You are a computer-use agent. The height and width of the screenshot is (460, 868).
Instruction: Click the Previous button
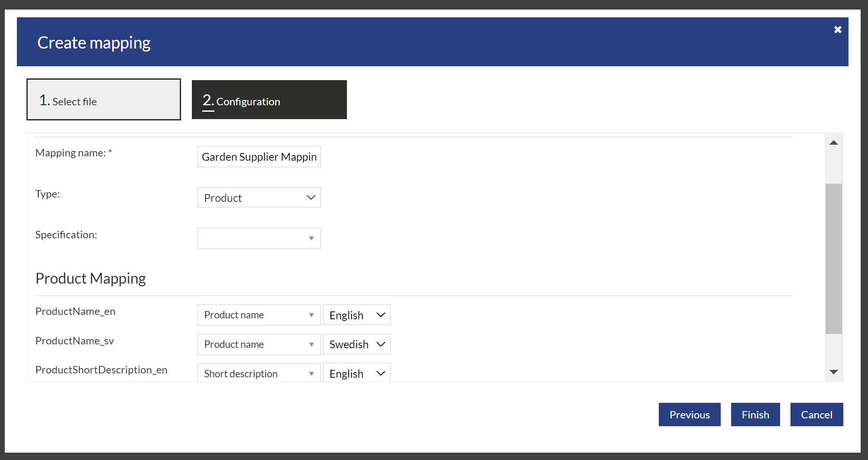tap(690, 415)
